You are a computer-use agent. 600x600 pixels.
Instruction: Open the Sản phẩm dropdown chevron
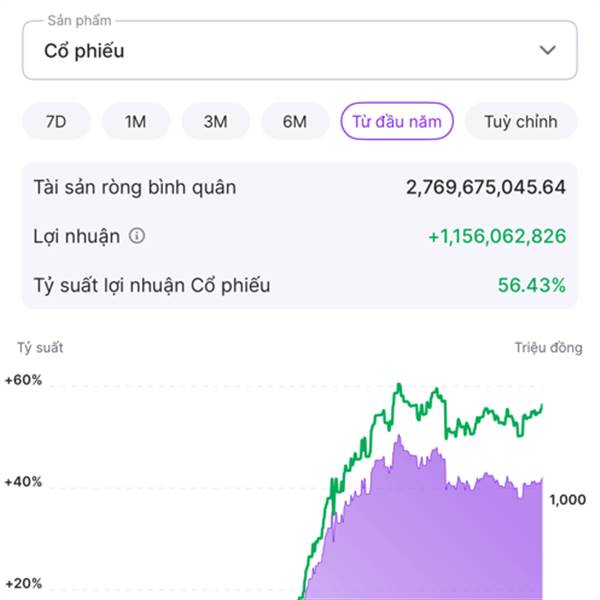547,50
